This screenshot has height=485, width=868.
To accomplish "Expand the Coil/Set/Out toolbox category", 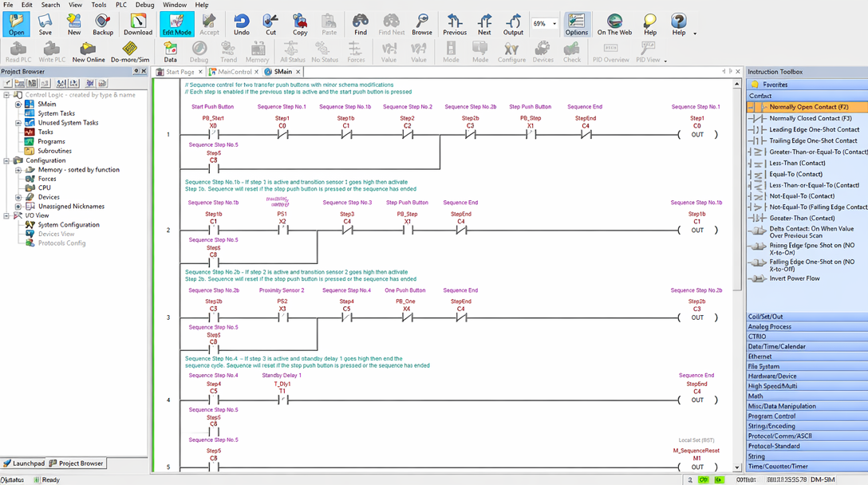I will pyautogui.click(x=807, y=317).
